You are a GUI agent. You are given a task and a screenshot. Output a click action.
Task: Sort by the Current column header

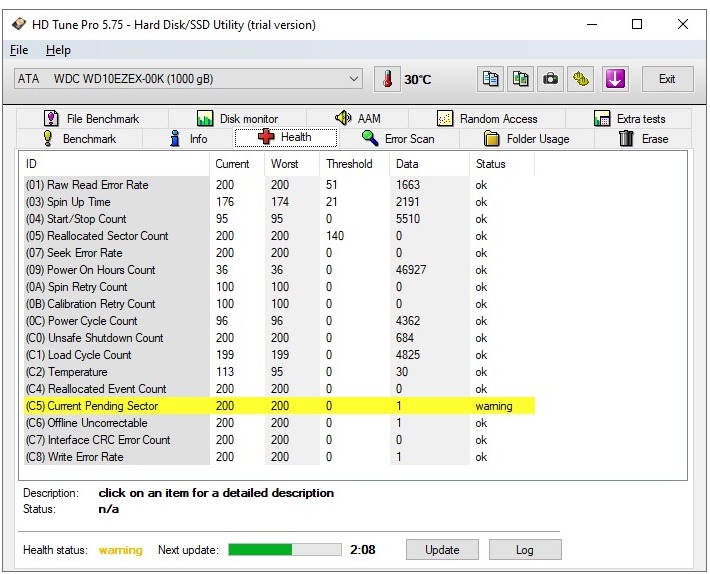237,164
